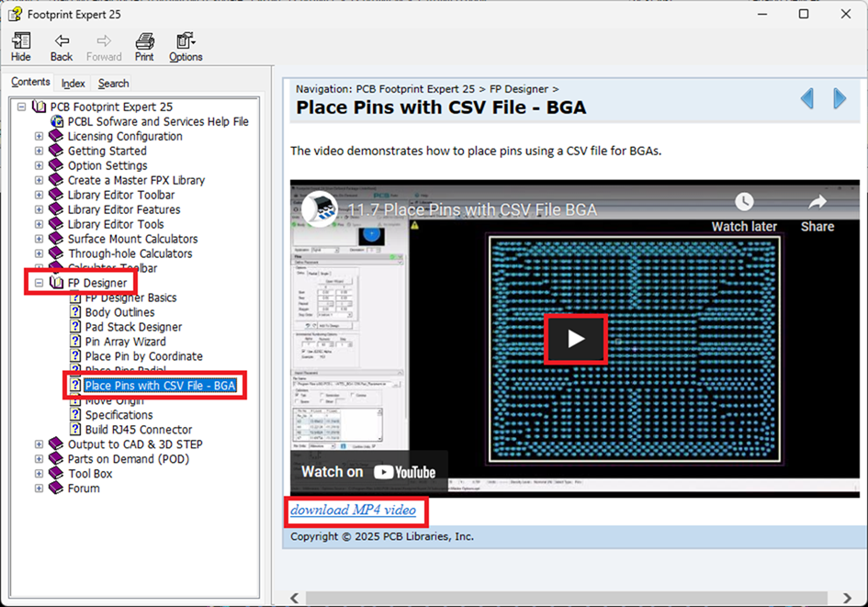Switch to the Search tab
Viewport: 868px width, 607px height.
pyautogui.click(x=114, y=84)
